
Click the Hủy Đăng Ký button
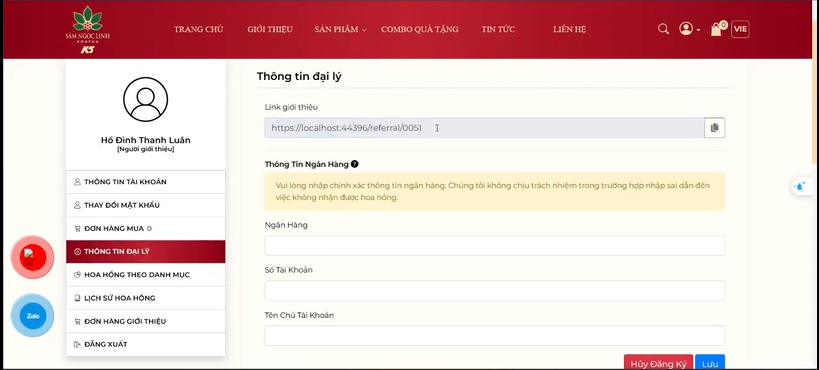658,363
